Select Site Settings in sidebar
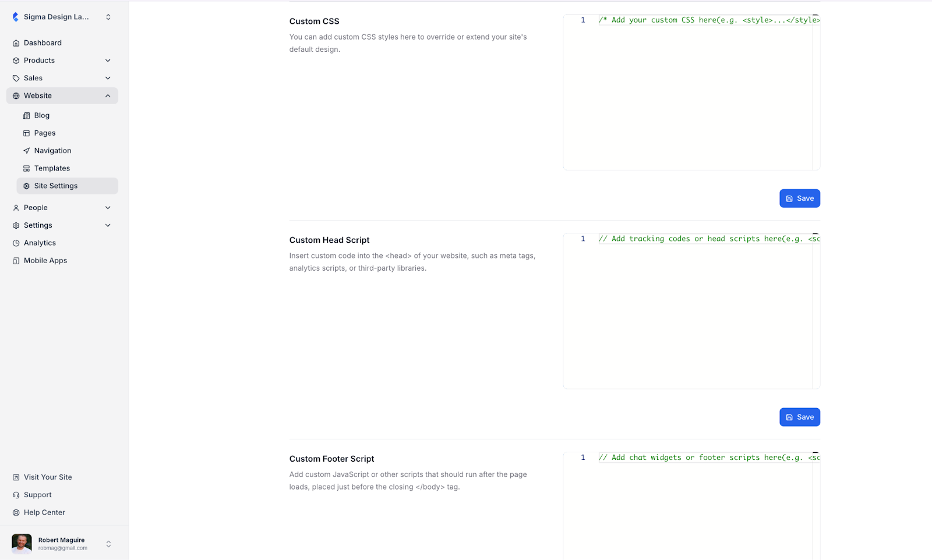The width and height of the screenshot is (932, 560). click(x=56, y=186)
